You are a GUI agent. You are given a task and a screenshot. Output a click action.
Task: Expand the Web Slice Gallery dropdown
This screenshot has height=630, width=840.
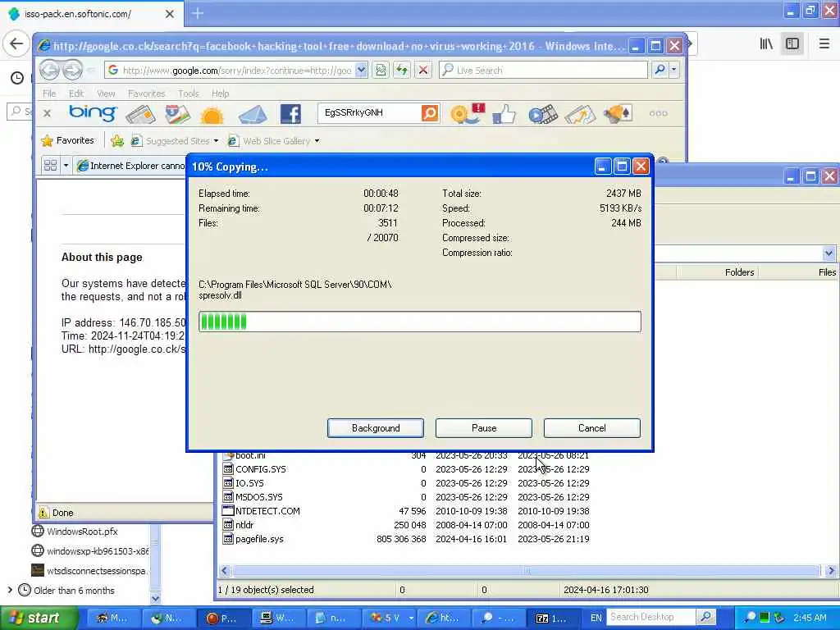click(x=317, y=141)
